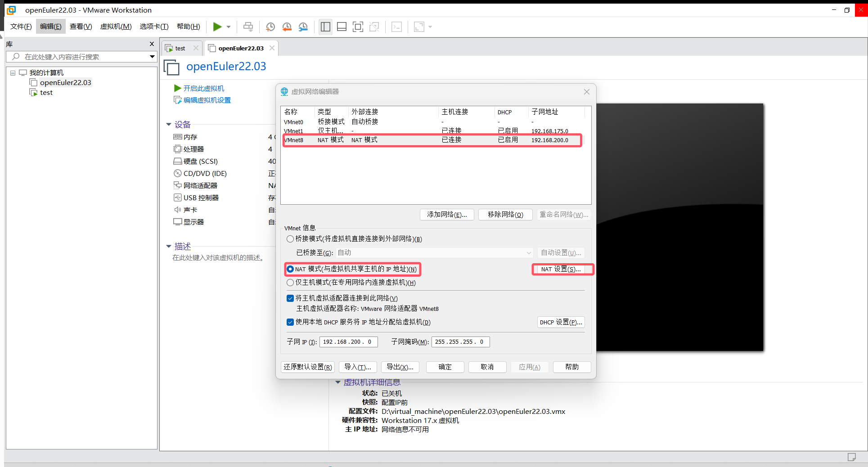The image size is (868, 467).
Task: Click the 声卡 sound card icon
Action: tap(177, 210)
